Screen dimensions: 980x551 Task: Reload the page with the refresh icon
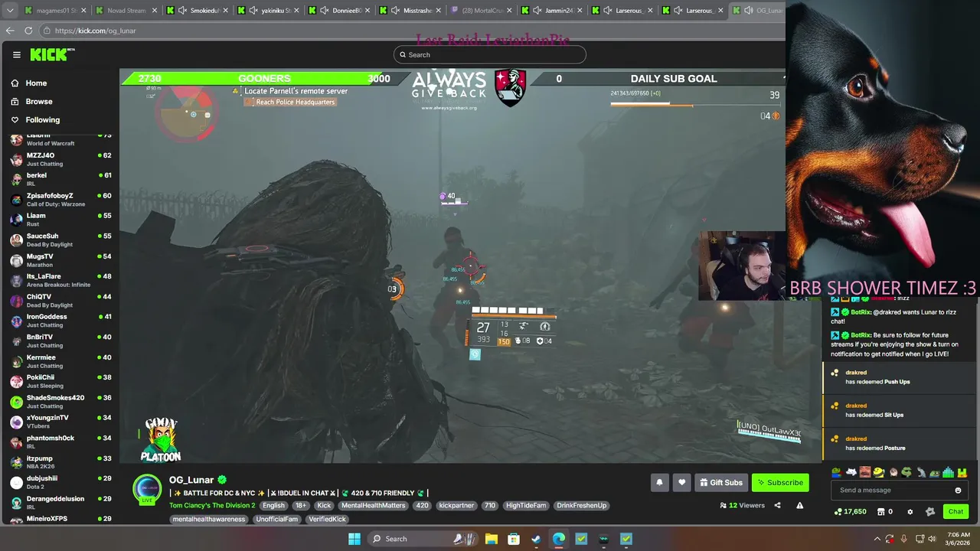pos(28,31)
